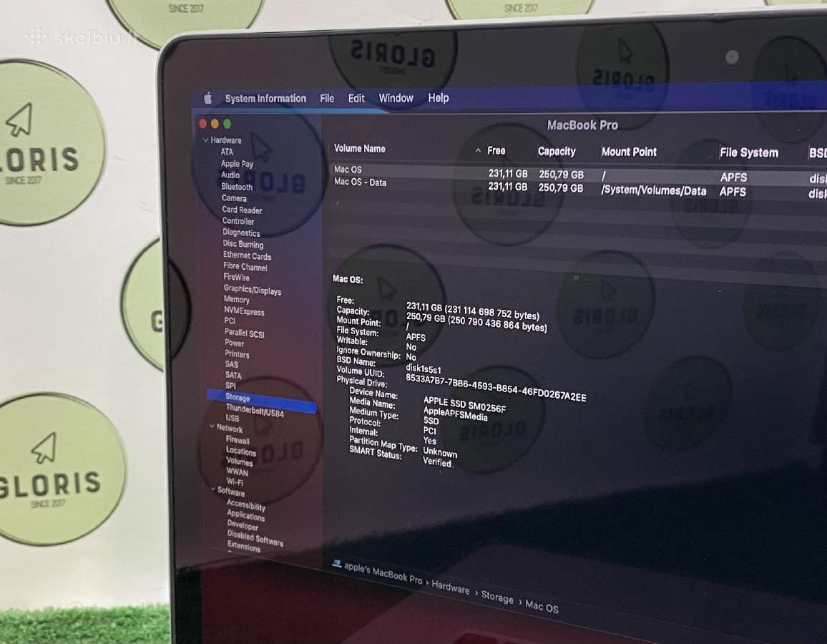Open the Window menu
Image resolution: width=827 pixels, height=644 pixels.
(396, 98)
